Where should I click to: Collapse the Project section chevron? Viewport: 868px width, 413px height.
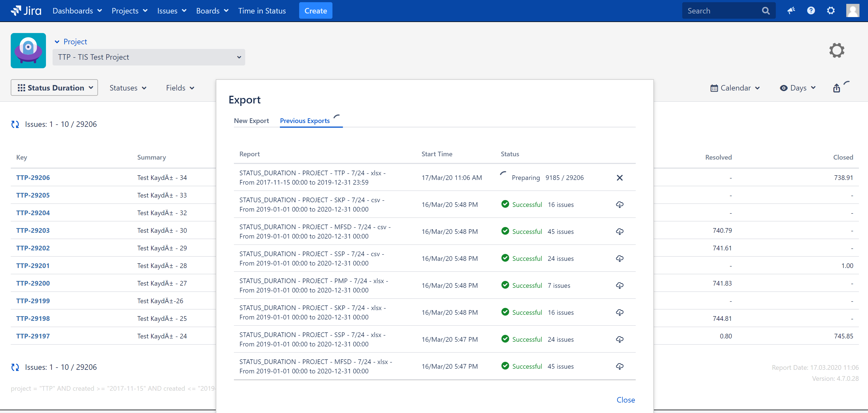tap(57, 42)
